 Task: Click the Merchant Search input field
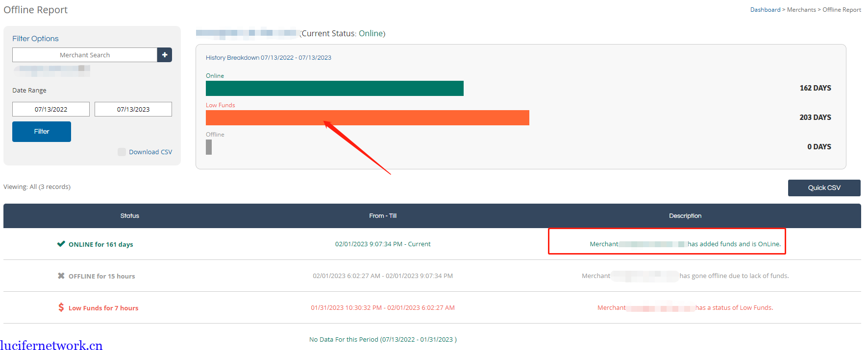[x=85, y=55]
